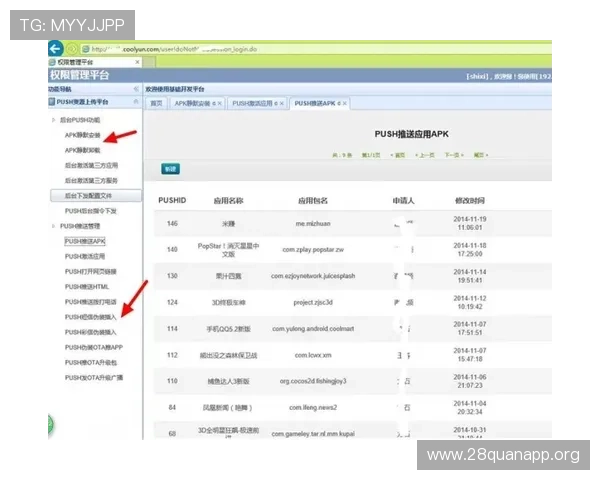The image size is (600, 480).
Task: Click package name project.zjsc3d
Action: pos(313,302)
